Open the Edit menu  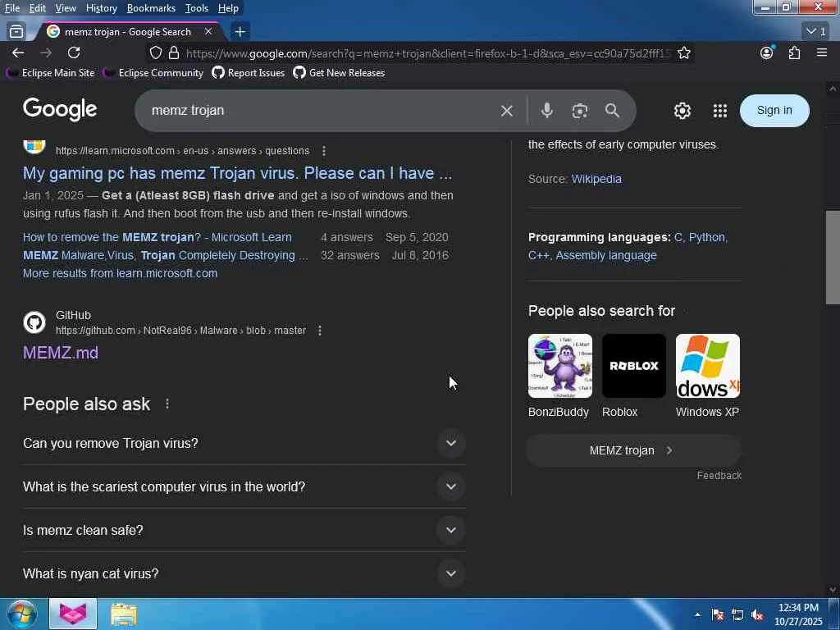click(38, 8)
